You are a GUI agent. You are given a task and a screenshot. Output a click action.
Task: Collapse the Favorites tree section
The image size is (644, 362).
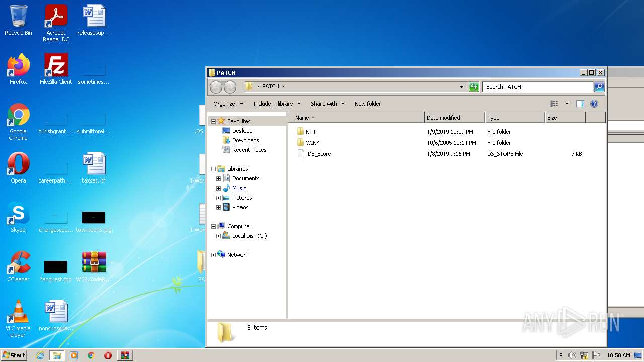[213, 121]
